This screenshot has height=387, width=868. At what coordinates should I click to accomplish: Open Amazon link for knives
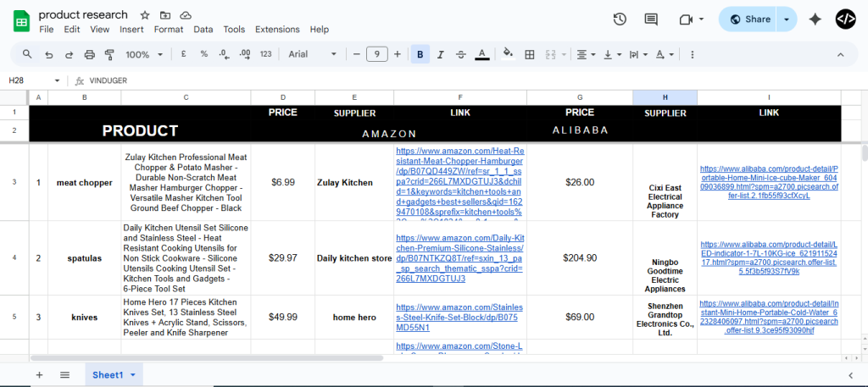(459, 318)
